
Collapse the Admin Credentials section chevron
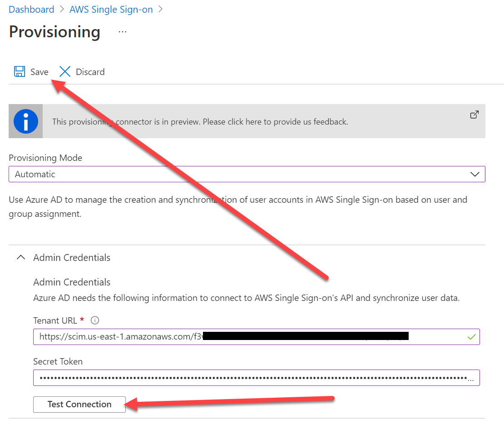(20, 258)
